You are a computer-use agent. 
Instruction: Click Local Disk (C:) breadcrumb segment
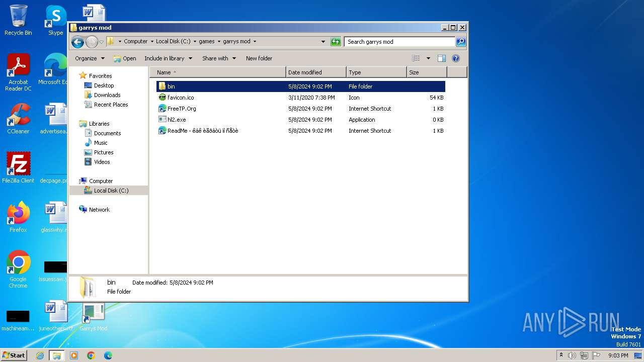[x=173, y=42]
